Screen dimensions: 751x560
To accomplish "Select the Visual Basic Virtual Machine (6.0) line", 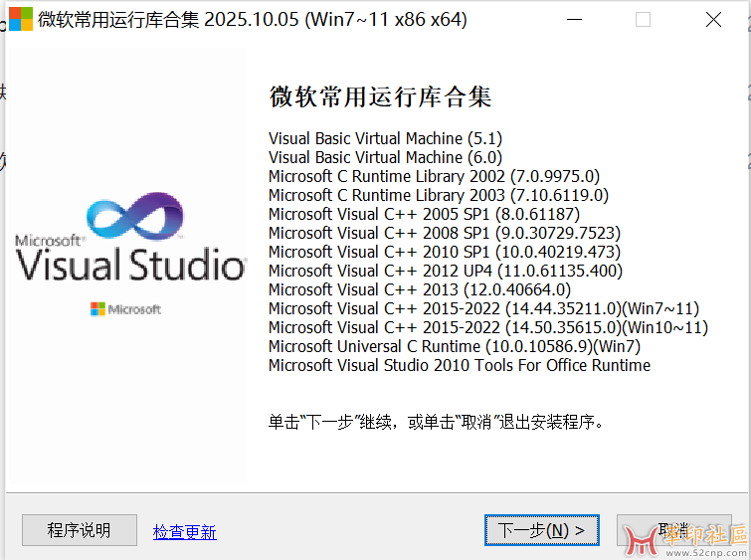I will [385, 157].
